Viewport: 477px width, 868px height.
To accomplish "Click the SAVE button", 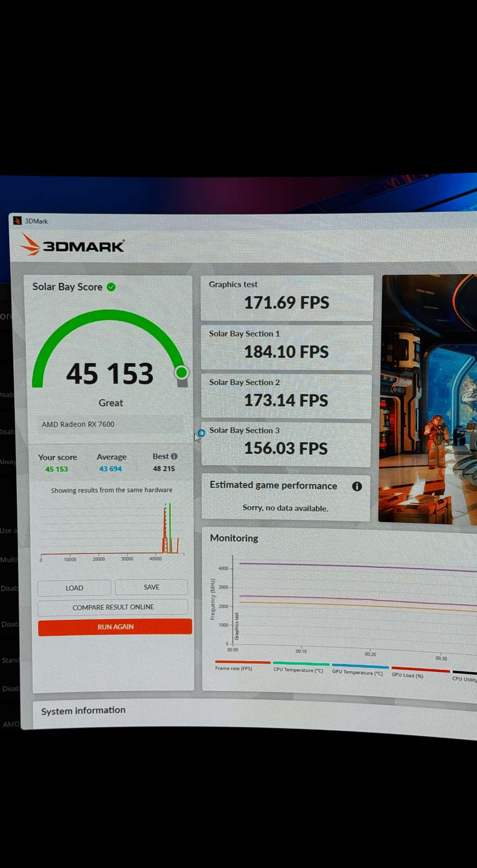I will [151, 587].
